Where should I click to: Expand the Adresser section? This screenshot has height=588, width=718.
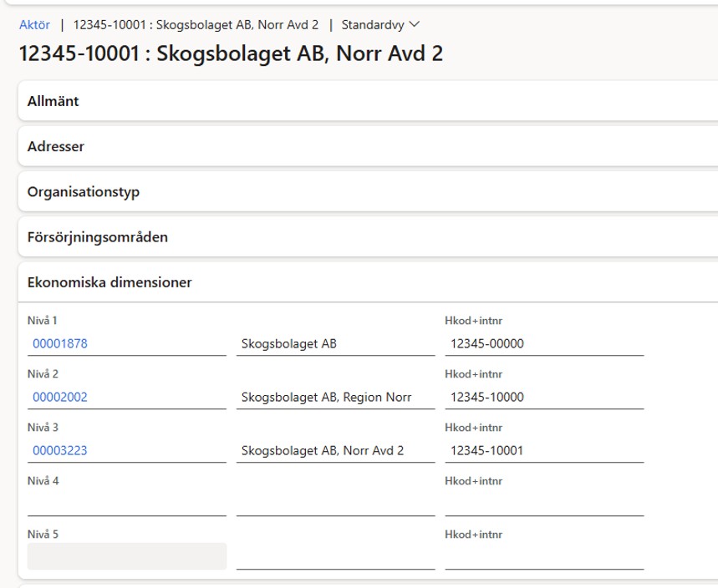(x=368, y=146)
